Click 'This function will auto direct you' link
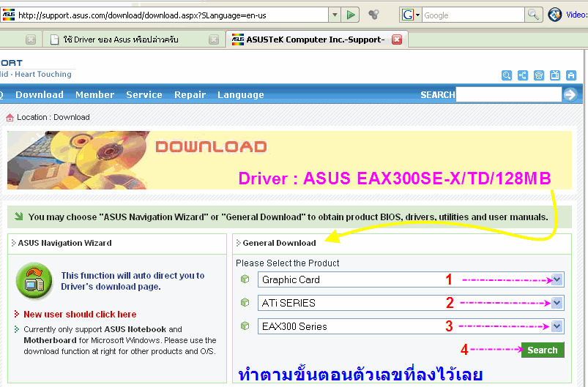Image resolution: width=588 pixels, height=387 pixels. [x=133, y=281]
